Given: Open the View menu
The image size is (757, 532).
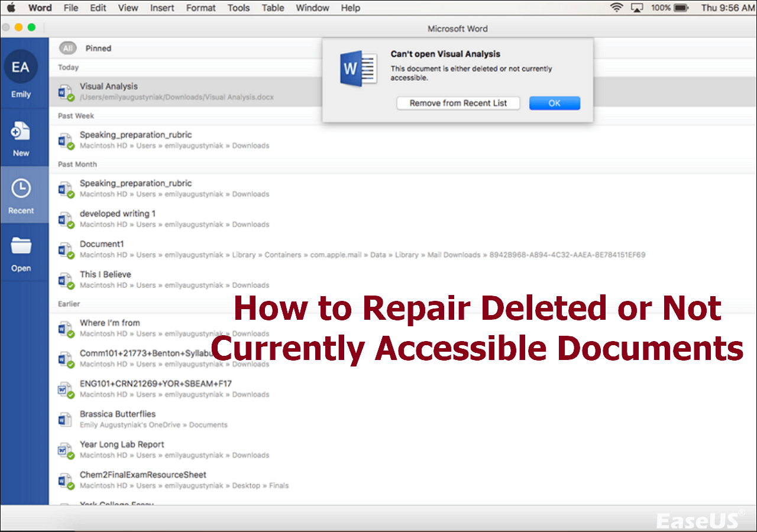Looking at the screenshot, I should pos(128,8).
